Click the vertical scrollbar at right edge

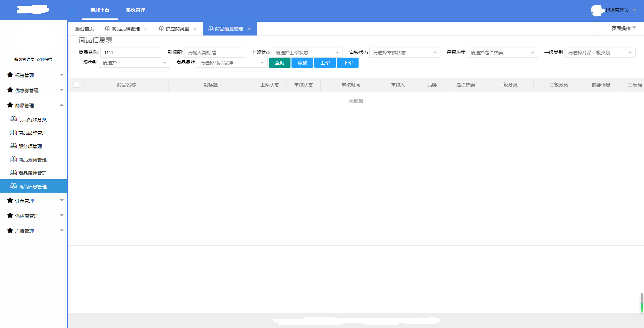click(642, 303)
